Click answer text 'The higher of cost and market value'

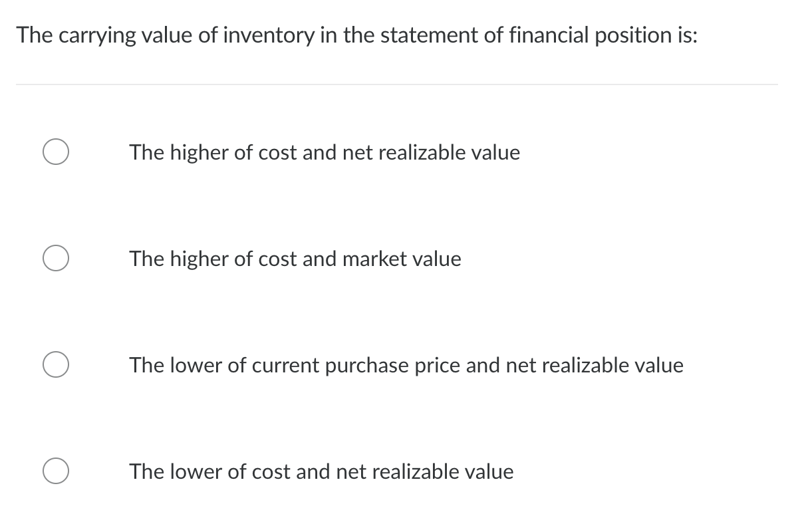295,259
